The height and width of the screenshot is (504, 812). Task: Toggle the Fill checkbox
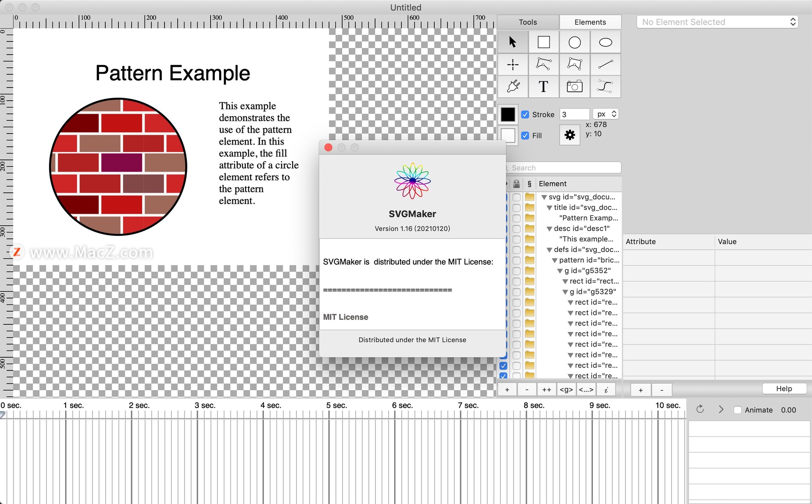pyautogui.click(x=525, y=135)
